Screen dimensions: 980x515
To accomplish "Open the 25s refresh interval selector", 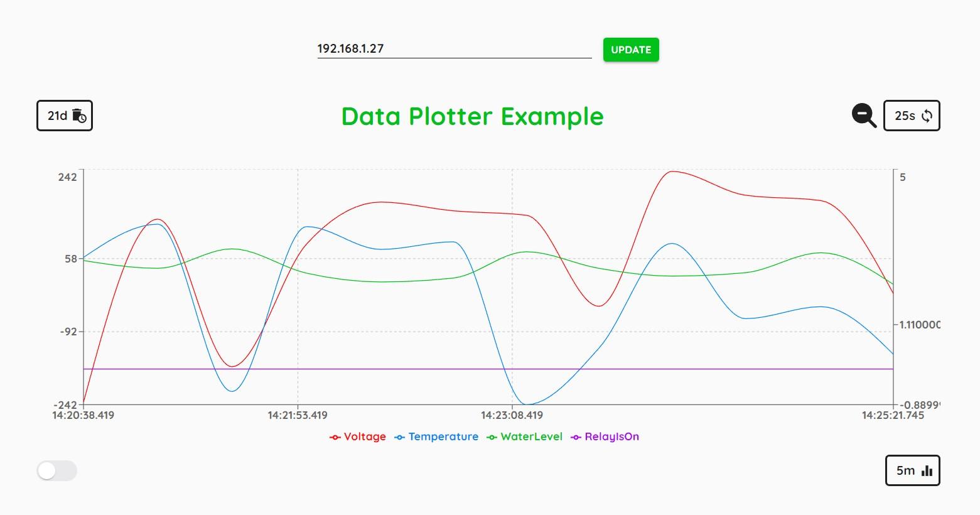I will tap(911, 116).
